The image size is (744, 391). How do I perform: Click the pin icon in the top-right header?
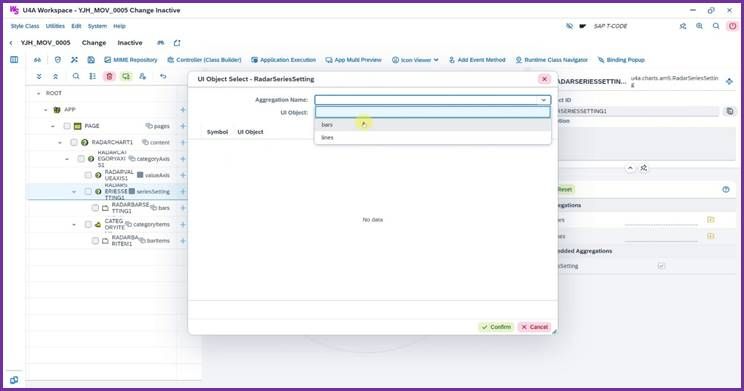pos(683,26)
